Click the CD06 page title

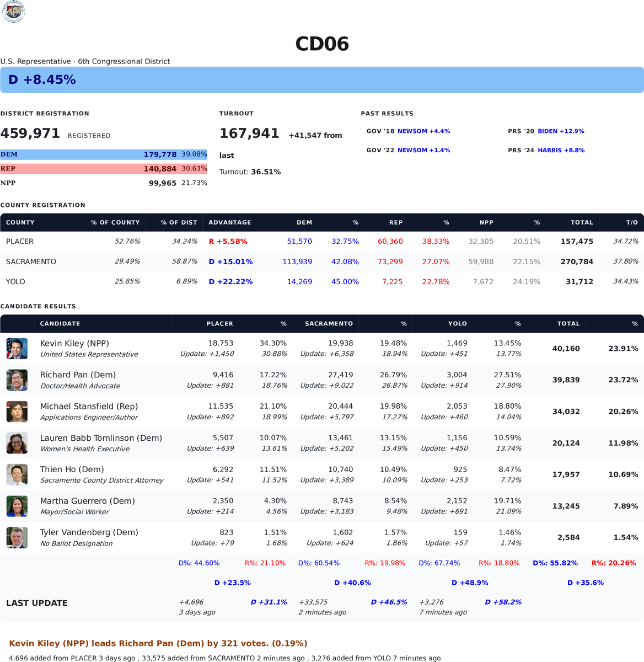[x=322, y=44]
